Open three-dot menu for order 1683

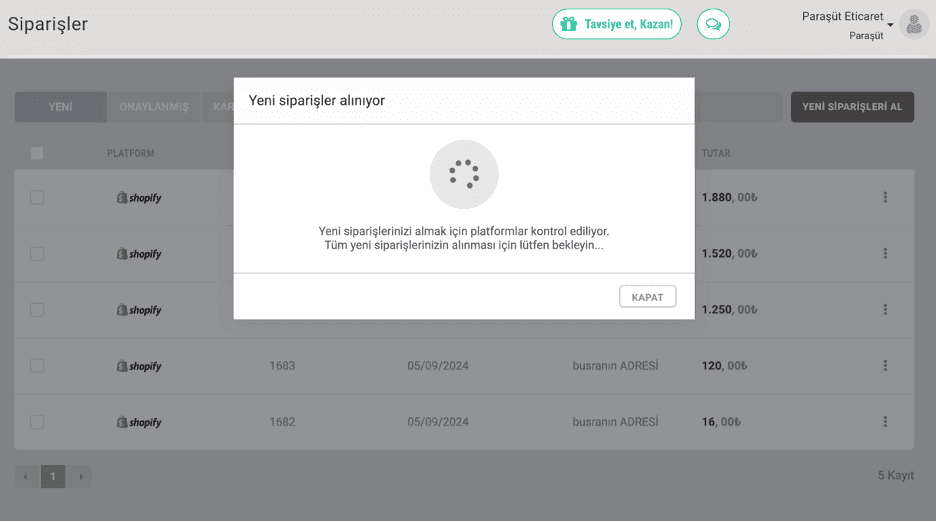pyautogui.click(x=885, y=366)
